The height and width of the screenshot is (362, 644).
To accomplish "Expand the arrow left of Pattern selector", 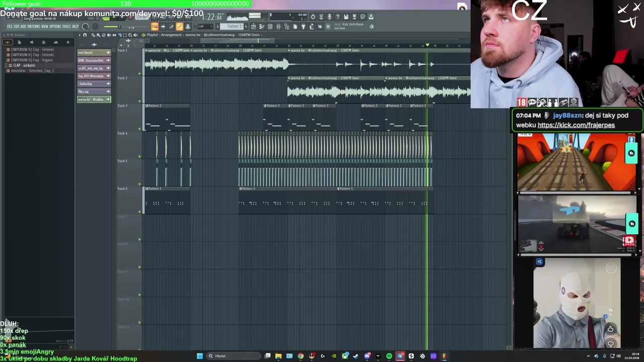I will (217, 27).
